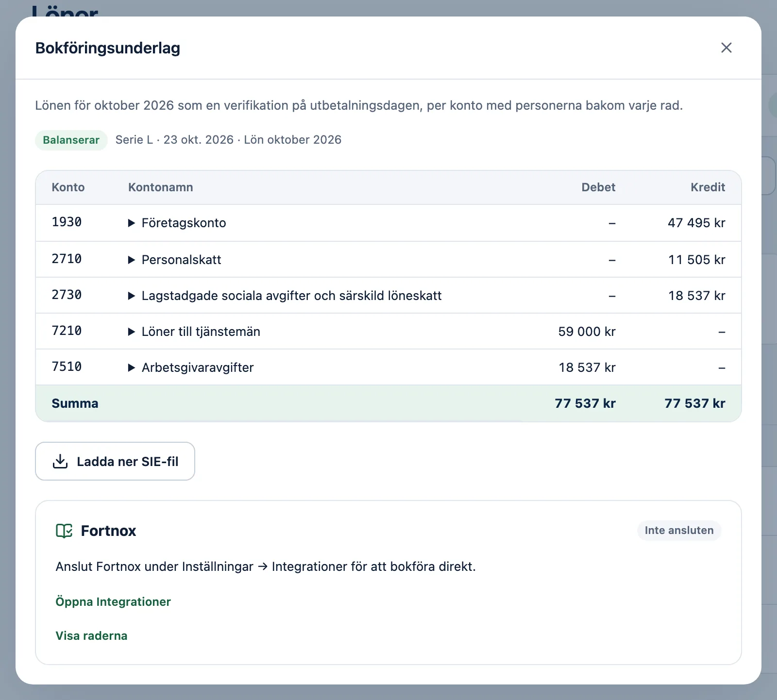The image size is (777, 700).
Task: Expand the Lagstadgade sociala avgifter row
Action: click(x=131, y=296)
